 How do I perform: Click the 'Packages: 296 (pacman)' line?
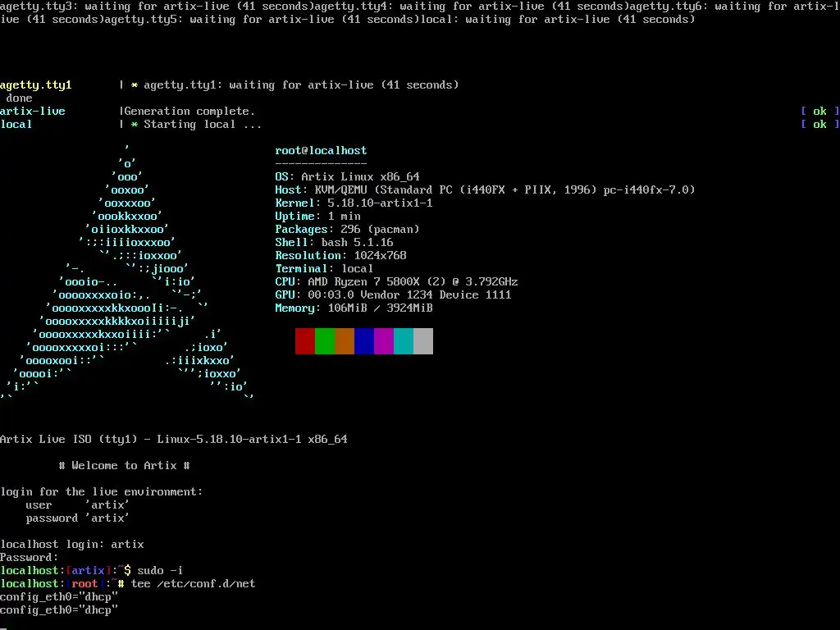coord(347,230)
